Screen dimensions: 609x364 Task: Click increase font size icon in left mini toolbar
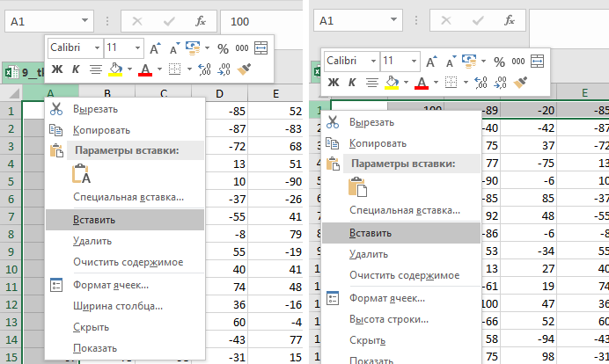[x=155, y=47]
